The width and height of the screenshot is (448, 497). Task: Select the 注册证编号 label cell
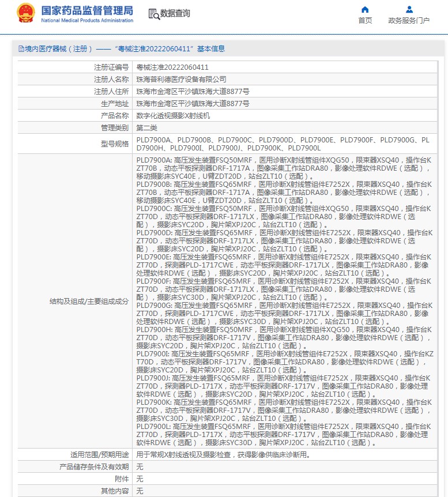pos(75,67)
